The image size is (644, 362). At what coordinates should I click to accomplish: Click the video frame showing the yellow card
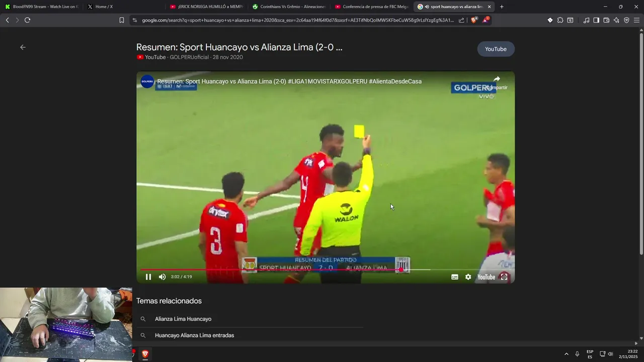point(325,176)
